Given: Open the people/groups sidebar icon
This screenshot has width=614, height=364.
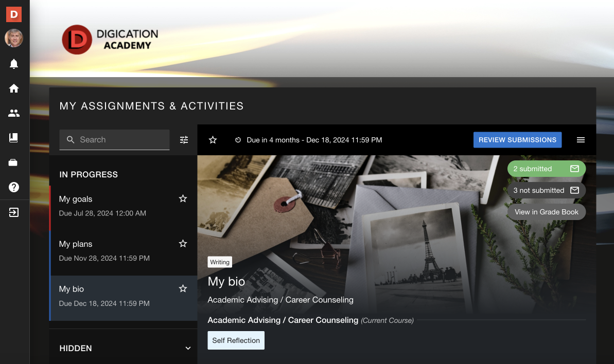Looking at the screenshot, I should tap(14, 113).
